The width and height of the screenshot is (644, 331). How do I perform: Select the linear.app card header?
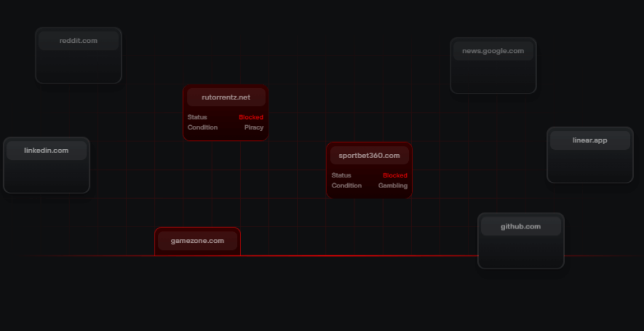[589, 140]
